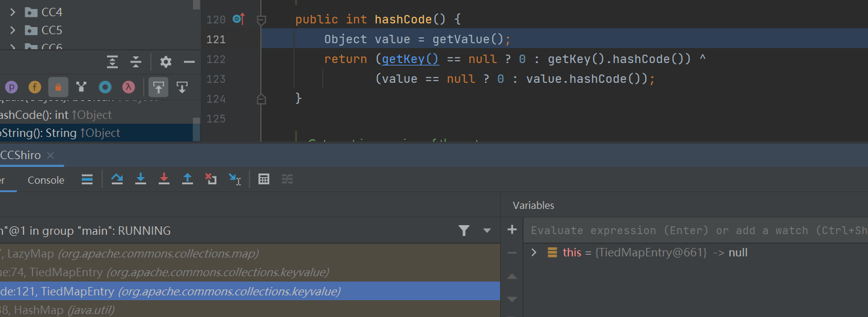The image size is (868, 317).
Task: Click value.hashCode() on line 123
Action: point(586,79)
